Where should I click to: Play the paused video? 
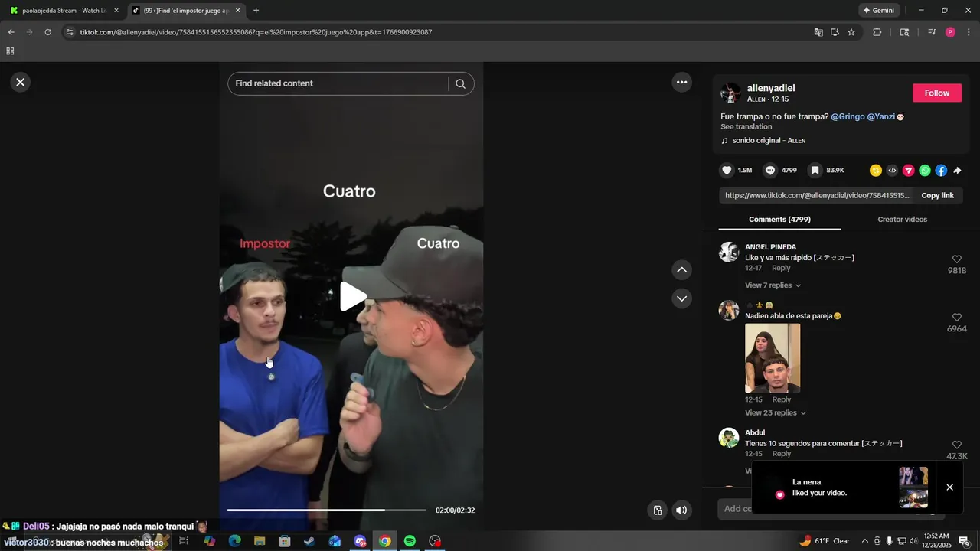351,297
